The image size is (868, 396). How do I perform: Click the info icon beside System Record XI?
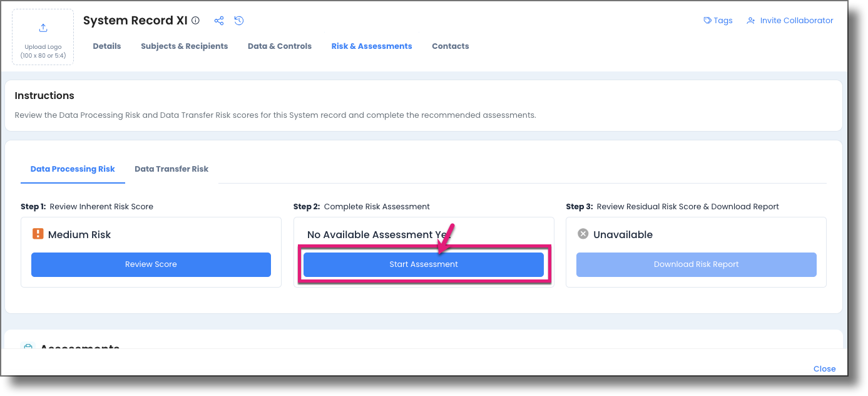point(195,21)
